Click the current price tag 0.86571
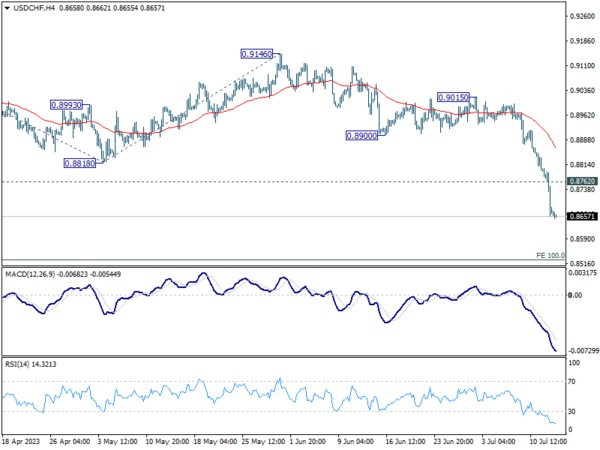 click(x=582, y=216)
